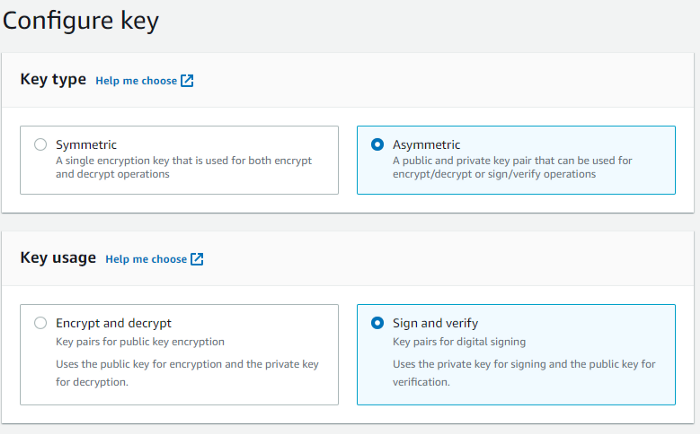This screenshot has height=434, width=700.
Task: Click external link icon beside Key usage help
Action: click(x=197, y=259)
